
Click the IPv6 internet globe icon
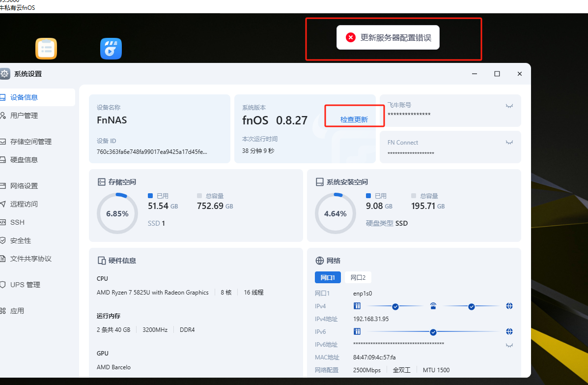point(509,331)
